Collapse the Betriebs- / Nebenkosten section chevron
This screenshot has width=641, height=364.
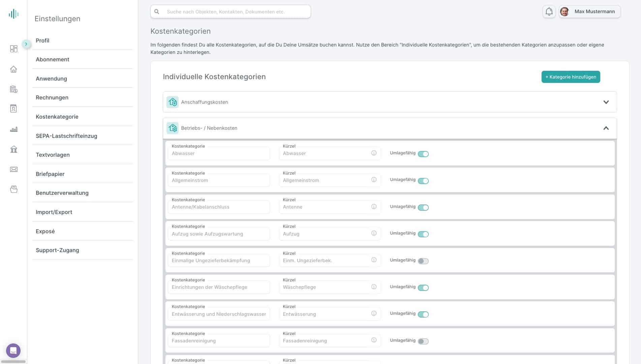pyautogui.click(x=606, y=128)
